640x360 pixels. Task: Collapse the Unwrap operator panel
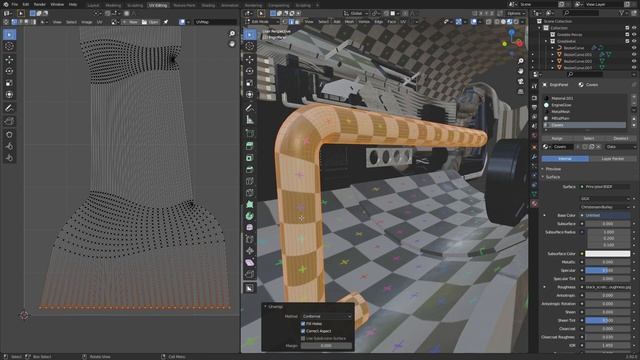(x=265, y=307)
